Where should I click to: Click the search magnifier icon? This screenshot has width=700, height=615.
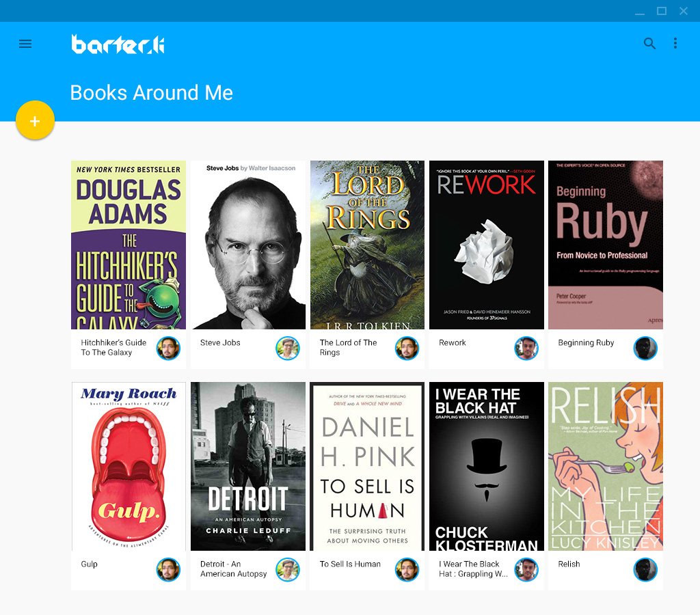649,44
